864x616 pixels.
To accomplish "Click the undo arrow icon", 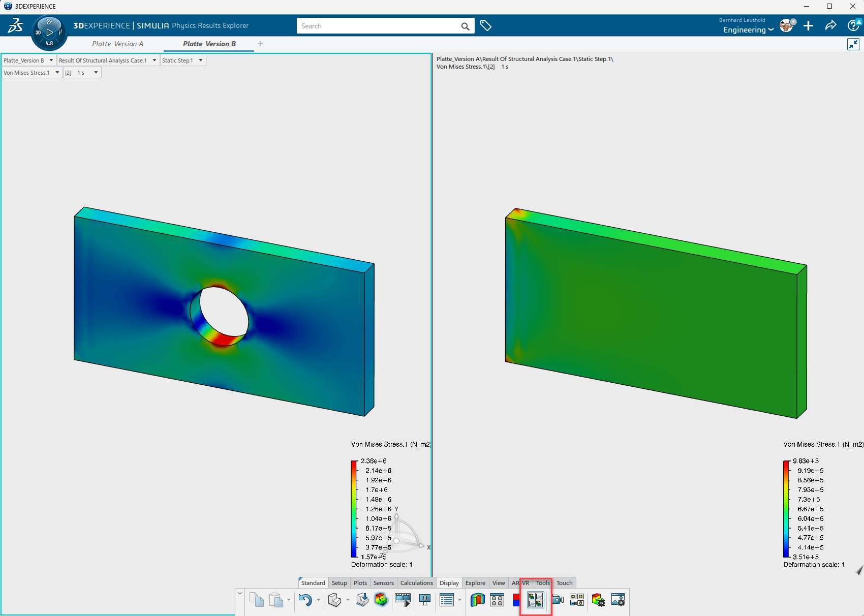I will click(x=305, y=600).
